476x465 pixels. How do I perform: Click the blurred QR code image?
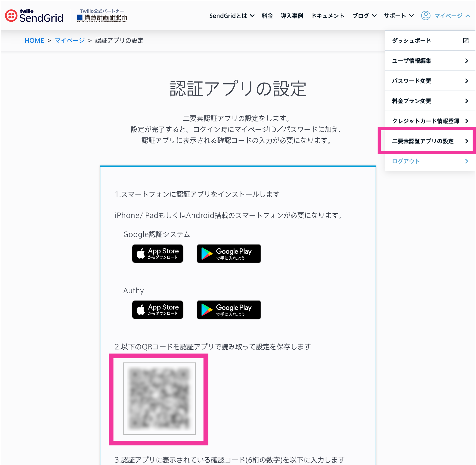point(159,399)
